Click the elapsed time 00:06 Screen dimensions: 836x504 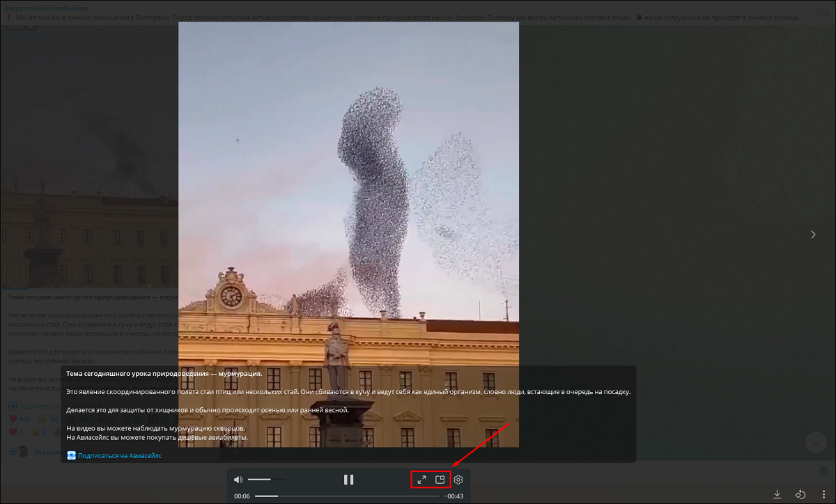tap(242, 496)
